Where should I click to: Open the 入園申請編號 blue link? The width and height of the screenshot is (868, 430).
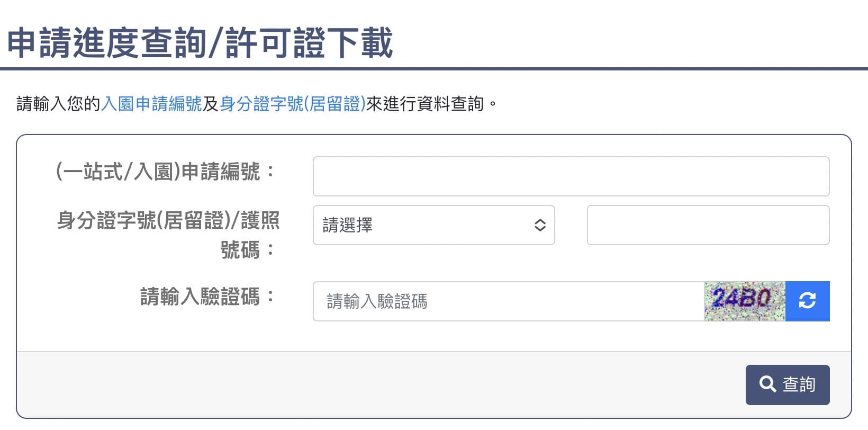pyautogui.click(x=151, y=104)
